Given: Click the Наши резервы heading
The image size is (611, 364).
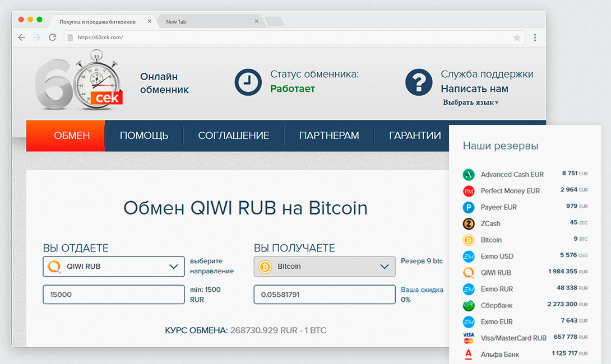Looking at the screenshot, I should [501, 146].
